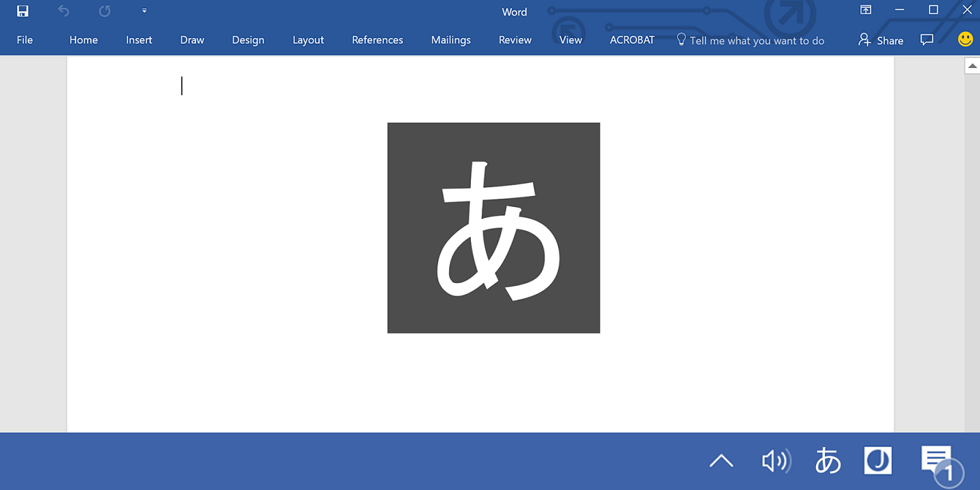This screenshot has width=980, height=490.
Task: Click the Redo icon in quick access
Action: (x=104, y=11)
